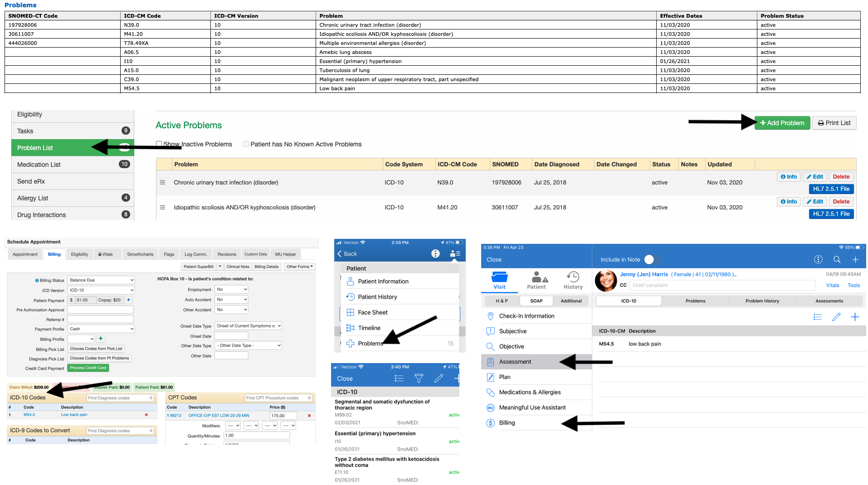
Task: Click the drag handle for Idiopathic scoliosis row
Action: [162, 208]
